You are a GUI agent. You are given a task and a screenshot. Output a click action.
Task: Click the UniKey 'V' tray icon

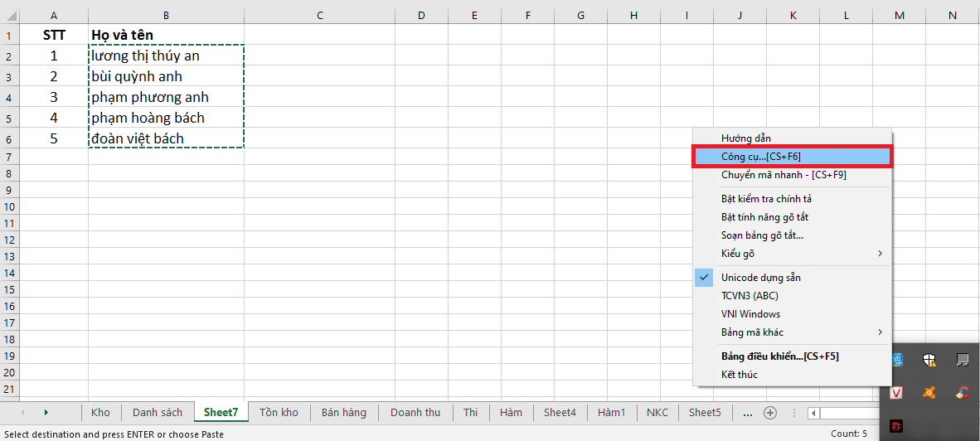897,393
